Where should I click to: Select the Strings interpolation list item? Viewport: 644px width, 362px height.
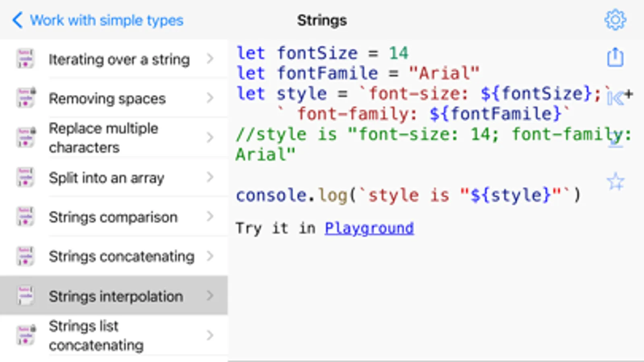tap(116, 296)
